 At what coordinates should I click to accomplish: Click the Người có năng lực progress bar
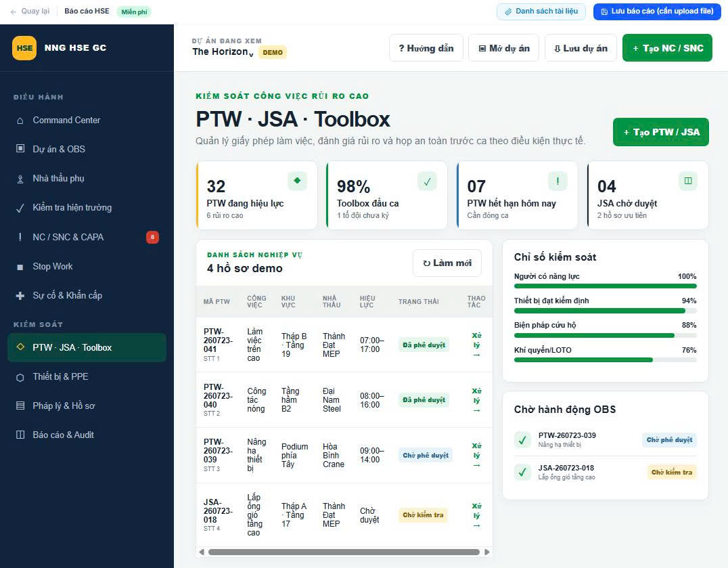(x=605, y=286)
